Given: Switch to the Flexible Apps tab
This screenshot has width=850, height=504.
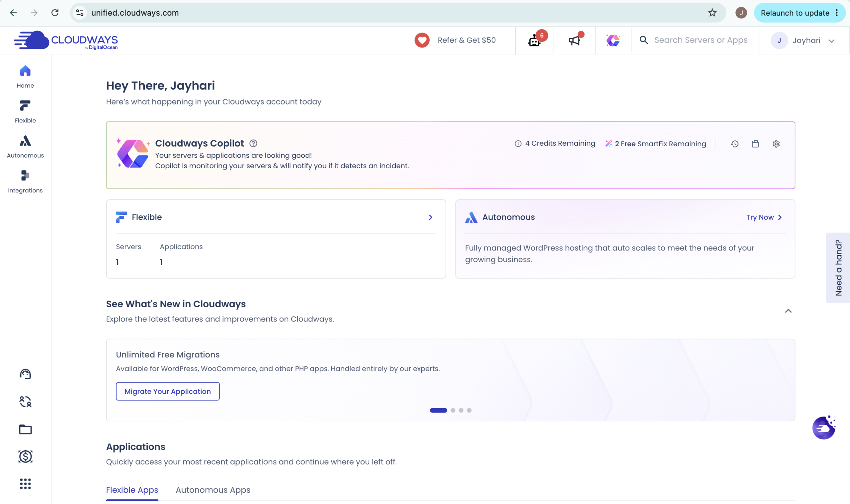Looking at the screenshot, I should coord(132,490).
